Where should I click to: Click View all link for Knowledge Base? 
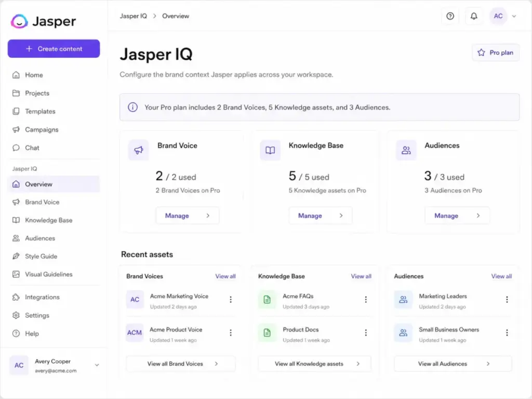coord(361,276)
